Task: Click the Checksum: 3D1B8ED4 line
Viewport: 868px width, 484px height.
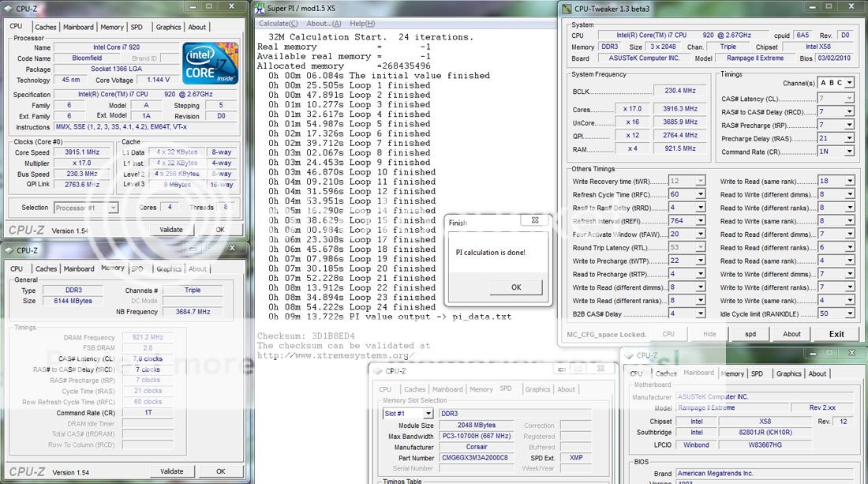Action: click(x=305, y=336)
